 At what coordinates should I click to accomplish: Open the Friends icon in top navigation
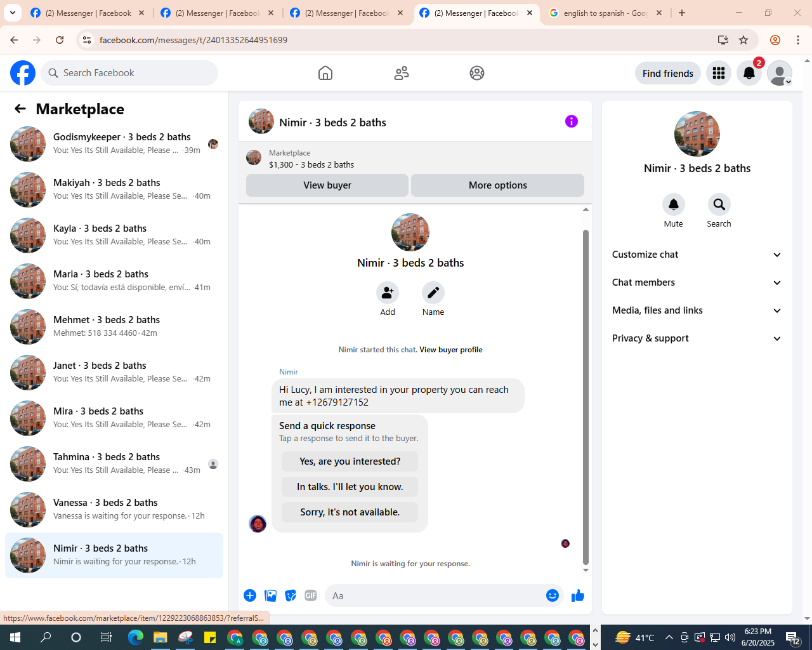tap(402, 73)
